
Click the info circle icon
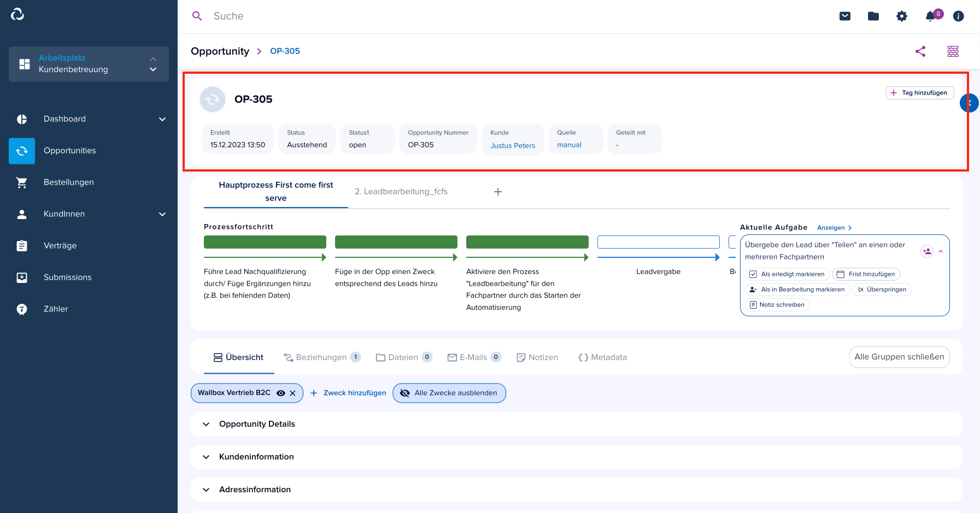pyautogui.click(x=958, y=16)
